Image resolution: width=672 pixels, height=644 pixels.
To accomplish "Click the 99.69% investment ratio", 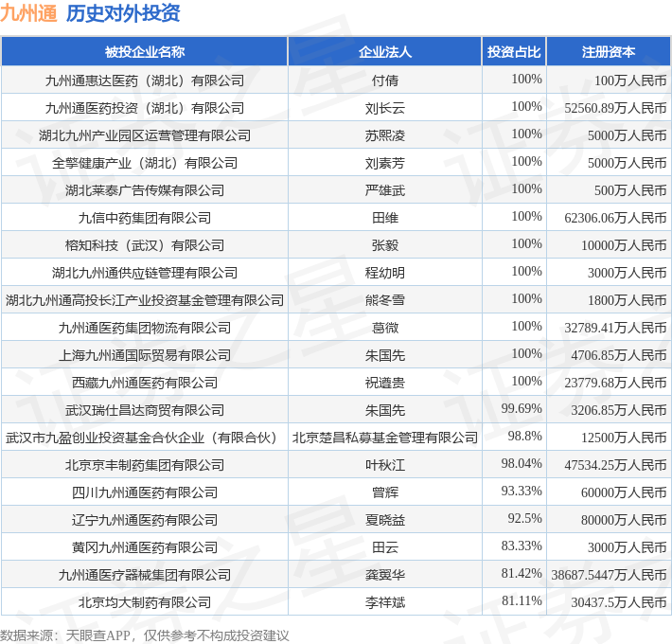I will 522,408.
